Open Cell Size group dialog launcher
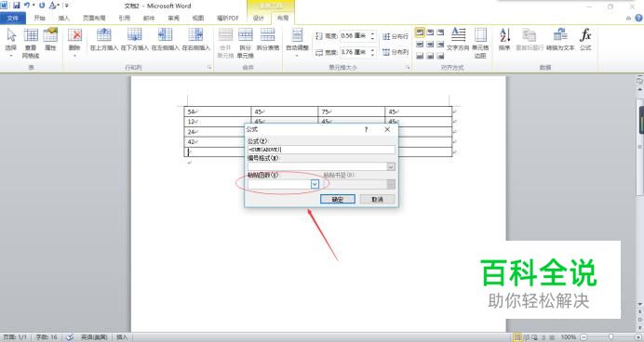 coord(409,67)
